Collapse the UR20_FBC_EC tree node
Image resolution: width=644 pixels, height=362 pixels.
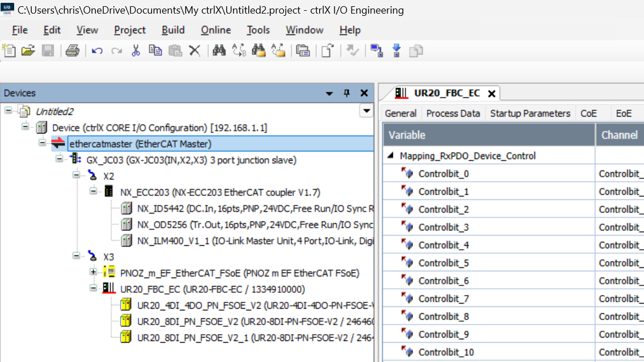pos(94,288)
